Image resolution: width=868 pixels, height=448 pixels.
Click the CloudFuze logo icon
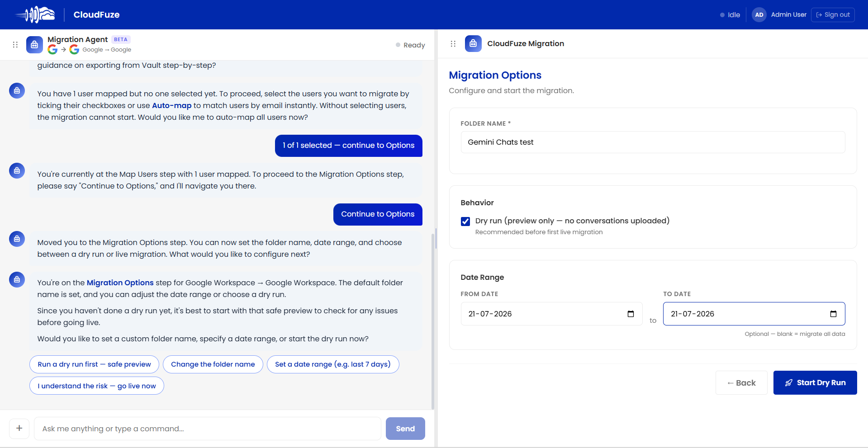(x=35, y=14)
